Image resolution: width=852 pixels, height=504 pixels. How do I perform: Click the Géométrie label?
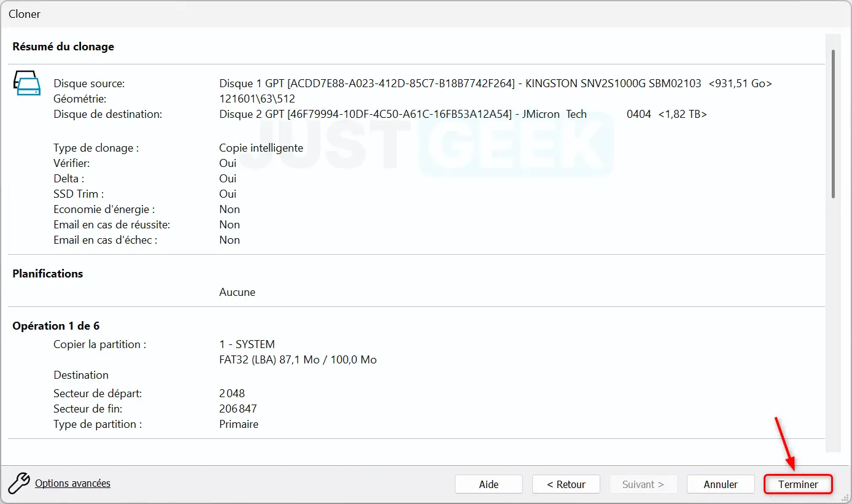pyautogui.click(x=80, y=99)
